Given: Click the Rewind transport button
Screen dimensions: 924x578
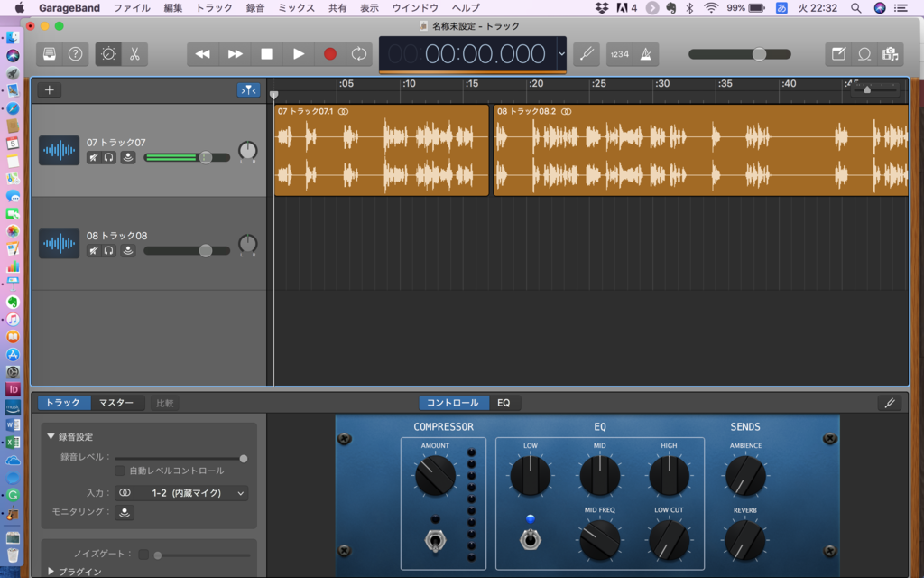Looking at the screenshot, I should pos(203,54).
